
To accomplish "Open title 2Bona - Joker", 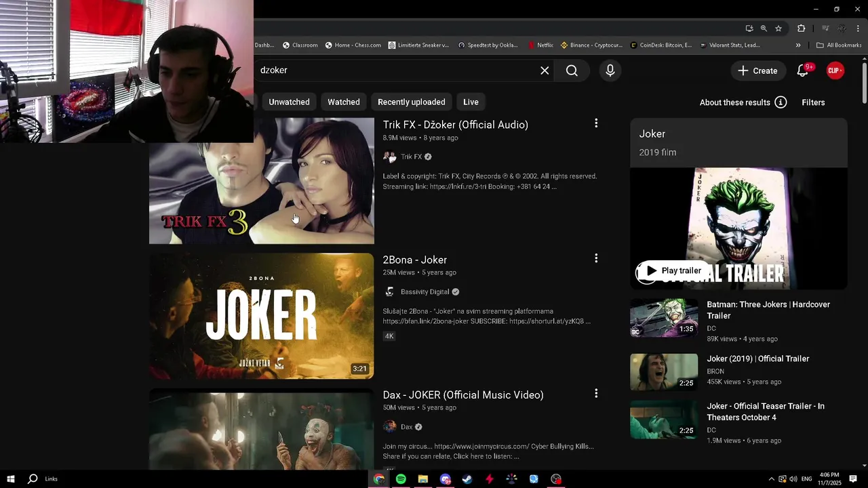I will tap(415, 260).
